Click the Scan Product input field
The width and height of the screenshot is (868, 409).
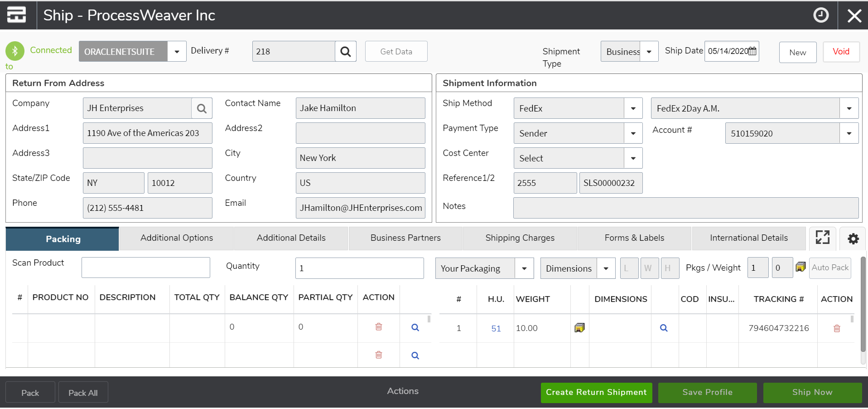[x=146, y=268]
